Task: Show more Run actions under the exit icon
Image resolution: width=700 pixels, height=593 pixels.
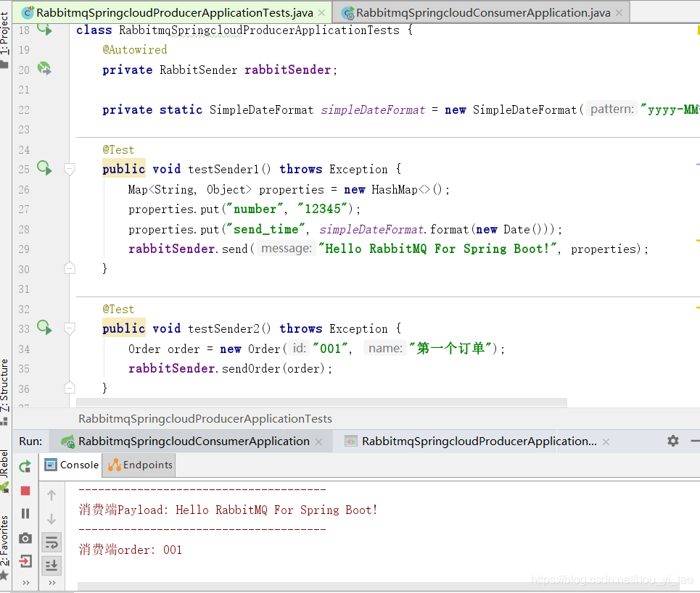Action: [26, 583]
